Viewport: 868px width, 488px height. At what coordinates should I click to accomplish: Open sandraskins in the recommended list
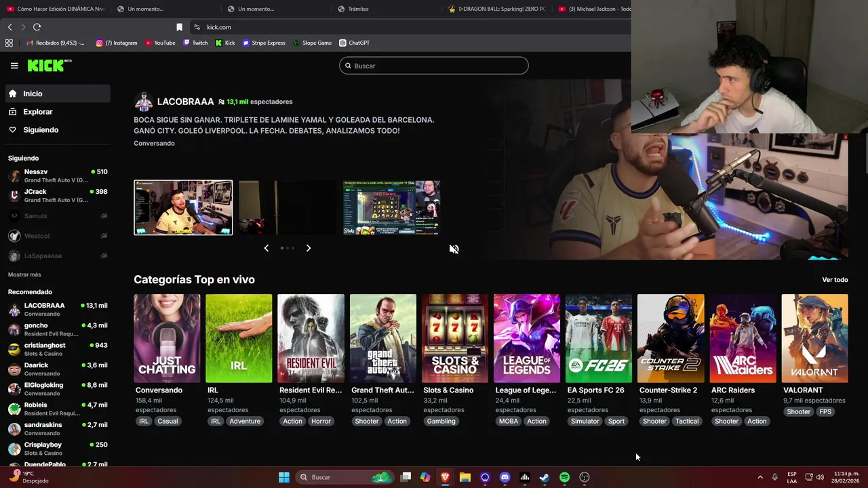(58, 429)
